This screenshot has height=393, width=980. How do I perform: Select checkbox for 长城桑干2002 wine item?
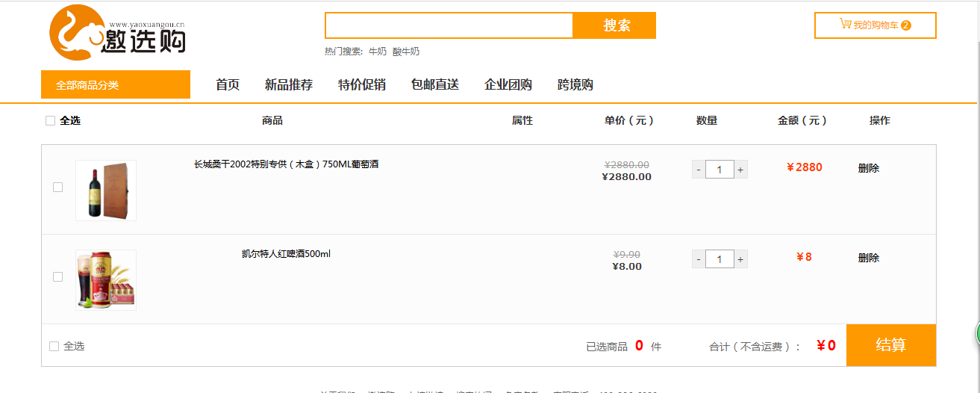click(57, 187)
